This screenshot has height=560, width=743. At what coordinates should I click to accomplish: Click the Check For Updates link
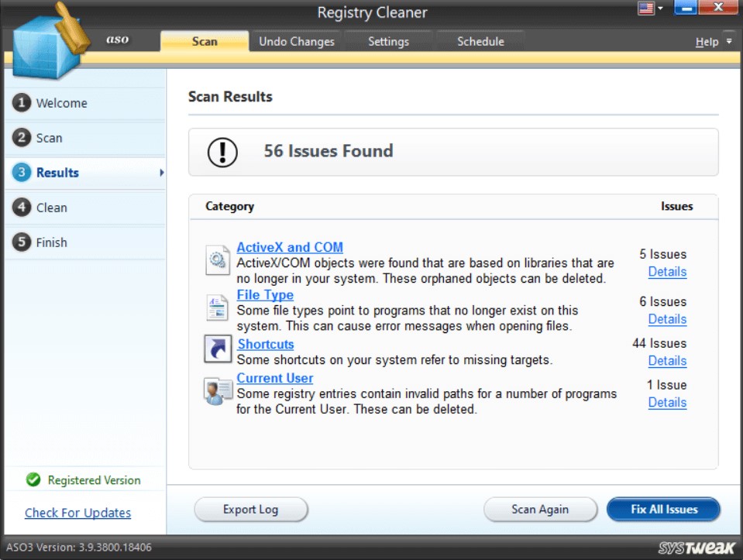pyautogui.click(x=77, y=513)
